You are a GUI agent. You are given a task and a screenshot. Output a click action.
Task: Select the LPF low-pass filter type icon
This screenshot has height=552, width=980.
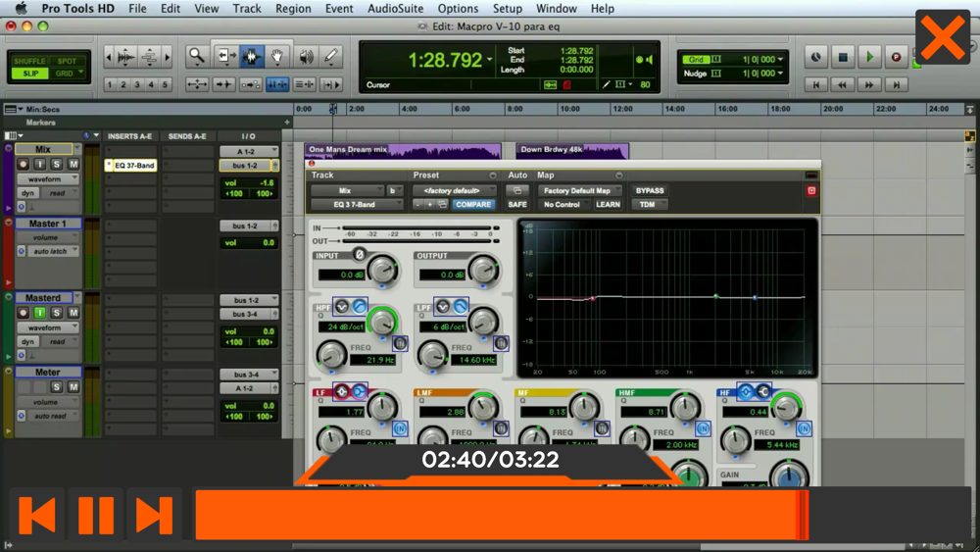point(460,306)
